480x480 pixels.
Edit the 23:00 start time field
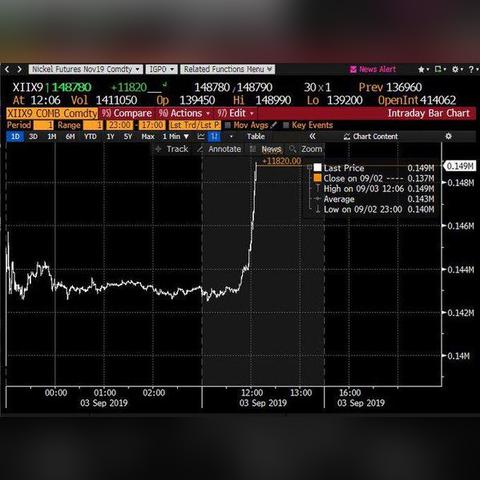[x=120, y=125]
